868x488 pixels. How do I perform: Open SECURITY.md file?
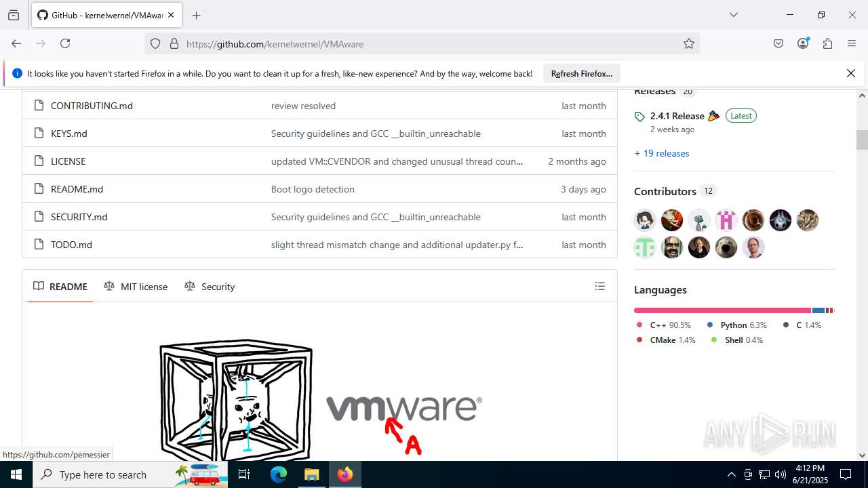pos(79,217)
